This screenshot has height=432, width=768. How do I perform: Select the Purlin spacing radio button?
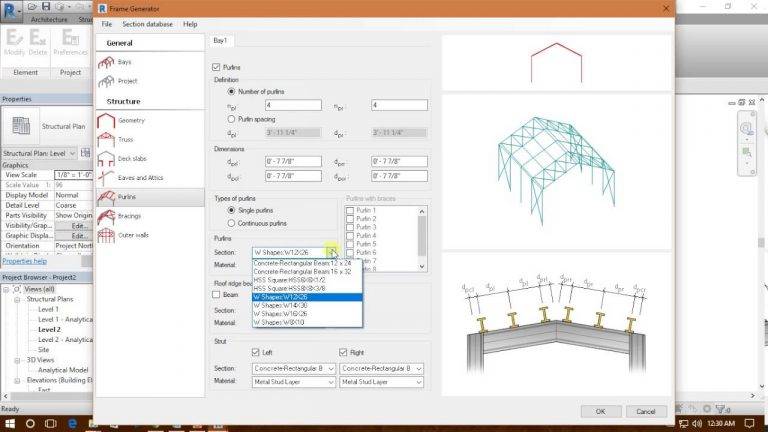pyautogui.click(x=231, y=119)
